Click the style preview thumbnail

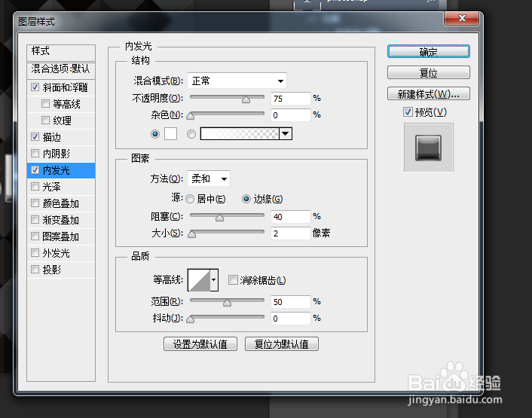pyautogui.click(x=429, y=148)
